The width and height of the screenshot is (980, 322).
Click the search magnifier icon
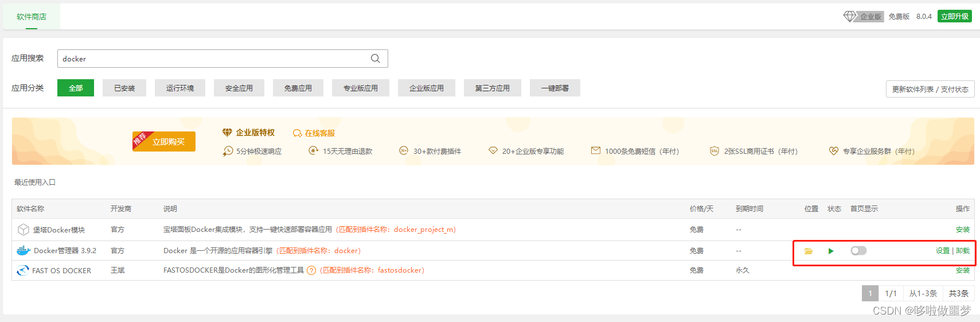pyautogui.click(x=376, y=59)
